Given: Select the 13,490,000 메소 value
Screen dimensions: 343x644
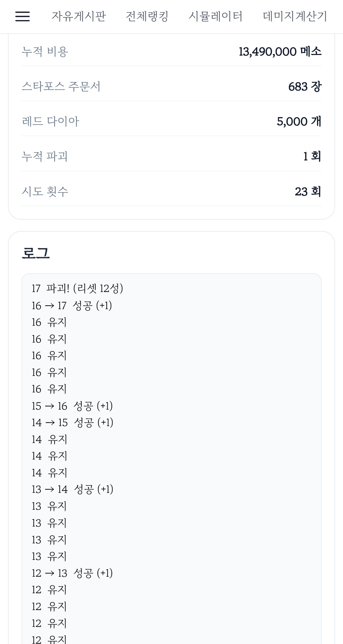Looking at the screenshot, I should point(280,51).
